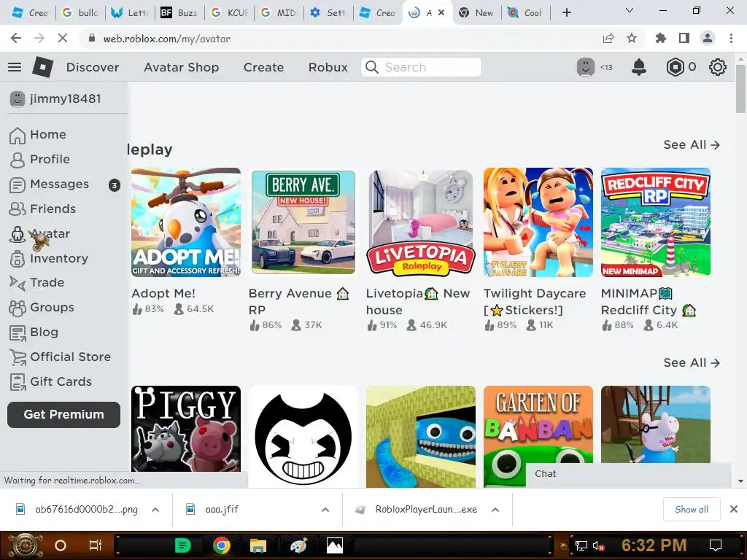This screenshot has height=560, width=747.
Task: Click the Inventory icon in the sidebar
Action: pyautogui.click(x=18, y=259)
